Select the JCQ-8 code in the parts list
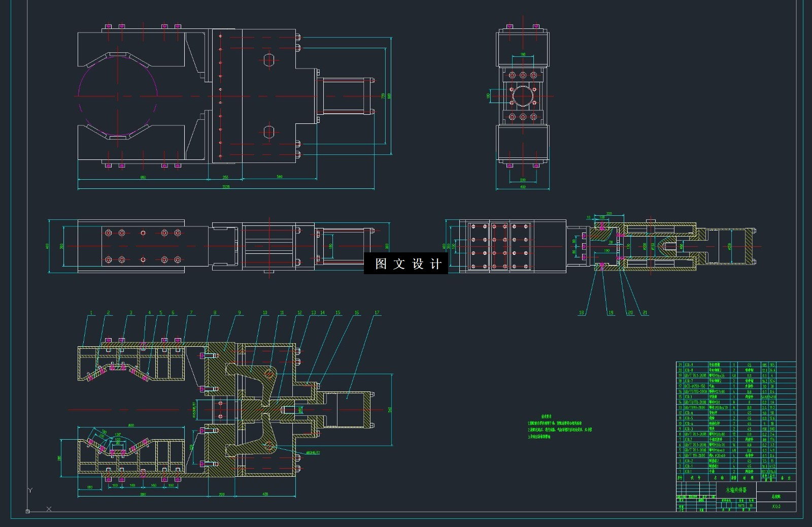This screenshot has height=527, width=812. coord(689,370)
